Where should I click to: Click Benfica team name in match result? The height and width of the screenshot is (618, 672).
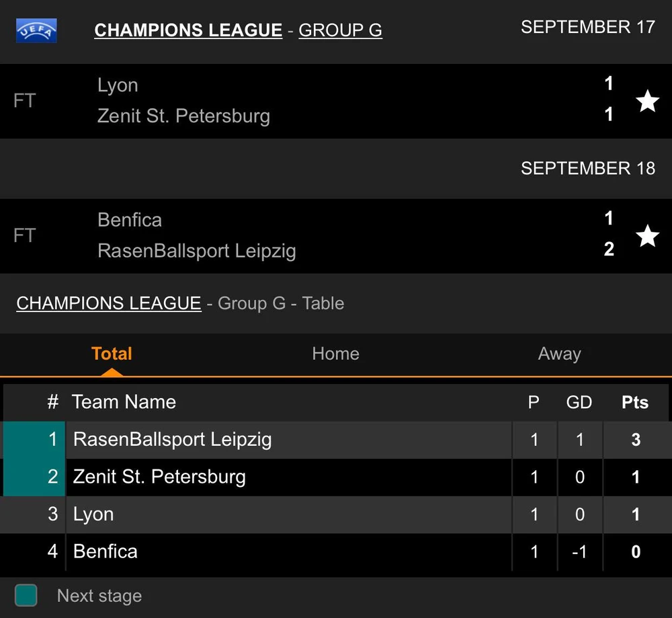point(130,220)
